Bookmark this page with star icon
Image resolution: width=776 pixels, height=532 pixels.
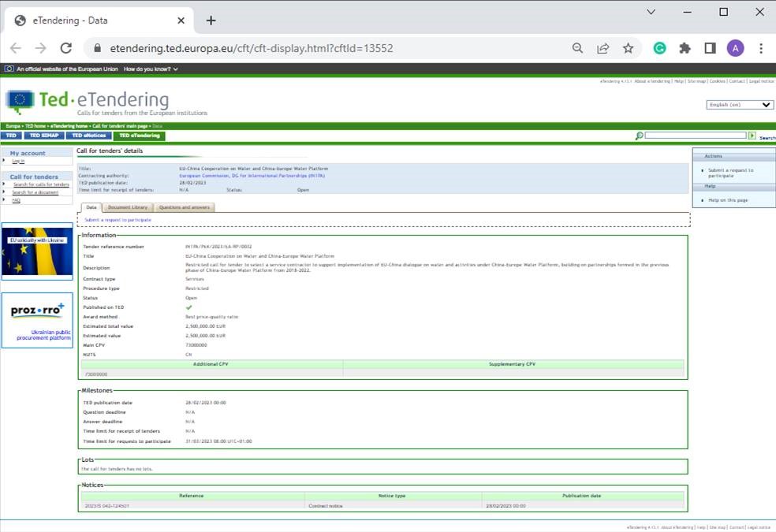(x=628, y=48)
